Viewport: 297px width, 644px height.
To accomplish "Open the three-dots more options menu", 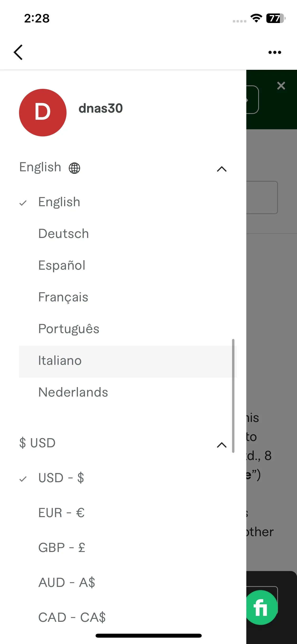I will pyautogui.click(x=275, y=52).
